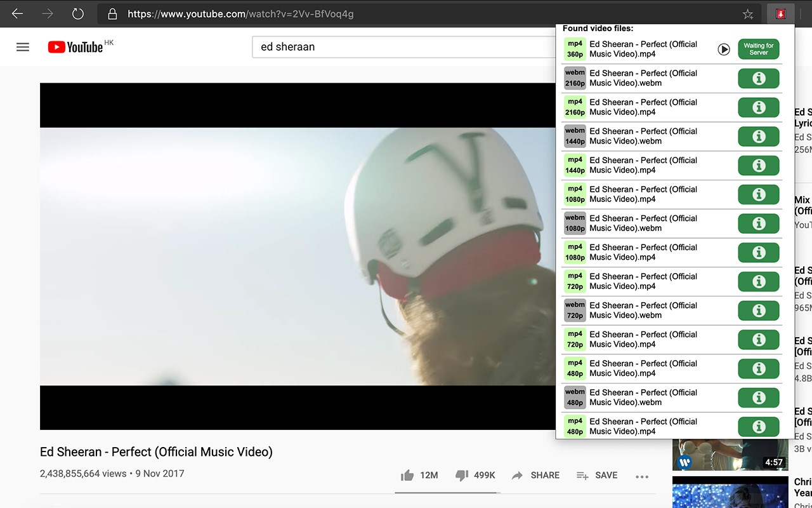Select the mp4 1440p file name text
This screenshot has height=508, width=812.
pyautogui.click(x=643, y=165)
